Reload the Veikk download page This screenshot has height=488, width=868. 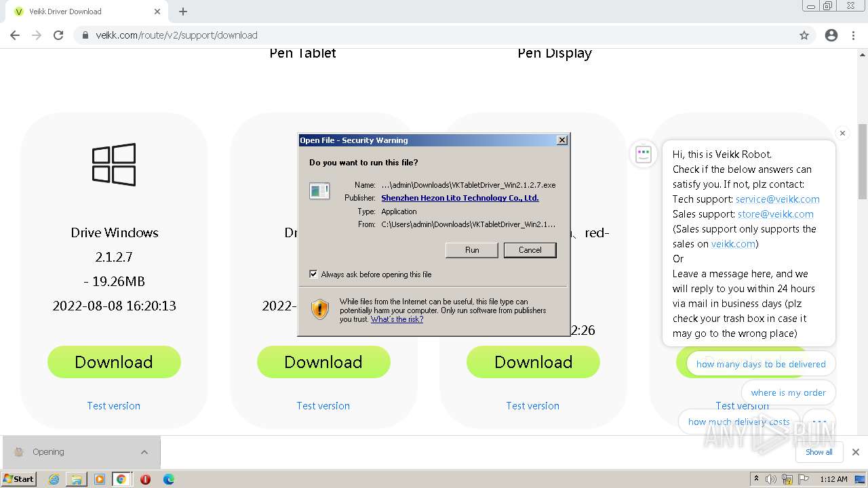[x=58, y=35]
